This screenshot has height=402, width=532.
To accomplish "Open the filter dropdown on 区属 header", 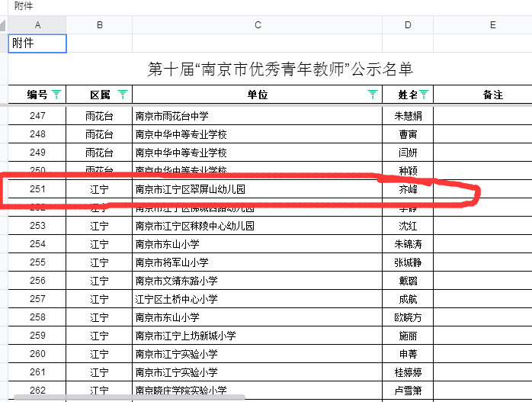I will click(x=123, y=95).
